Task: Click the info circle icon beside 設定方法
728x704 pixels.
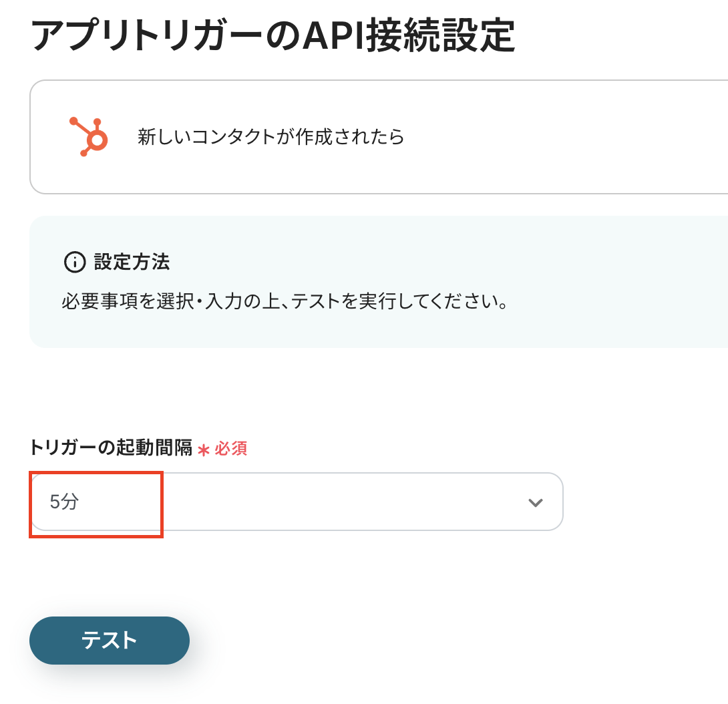Action: click(75, 262)
